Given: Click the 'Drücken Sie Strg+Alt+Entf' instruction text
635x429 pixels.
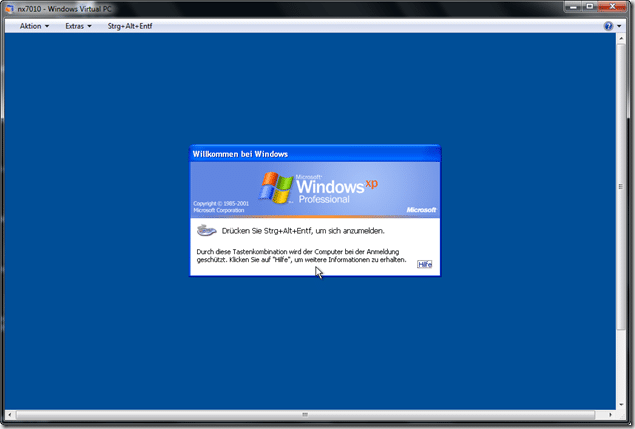Looking at the screenshot, I should click(x=303, y=231).
